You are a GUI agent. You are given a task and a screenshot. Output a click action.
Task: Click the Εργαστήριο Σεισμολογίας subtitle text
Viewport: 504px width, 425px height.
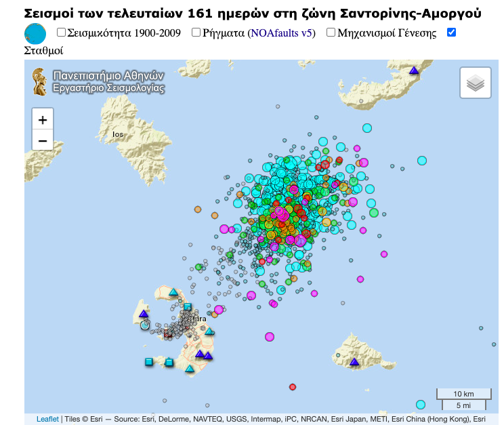[108, 88]
